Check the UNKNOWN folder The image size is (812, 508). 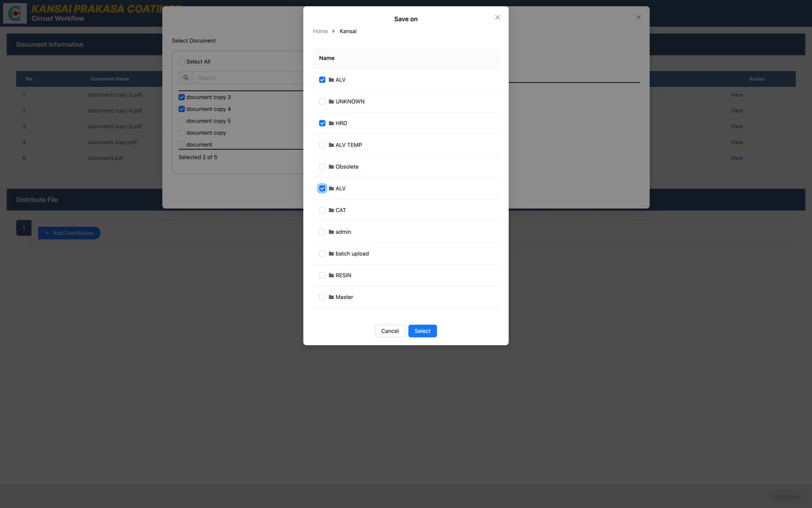(x=322, y=101)
